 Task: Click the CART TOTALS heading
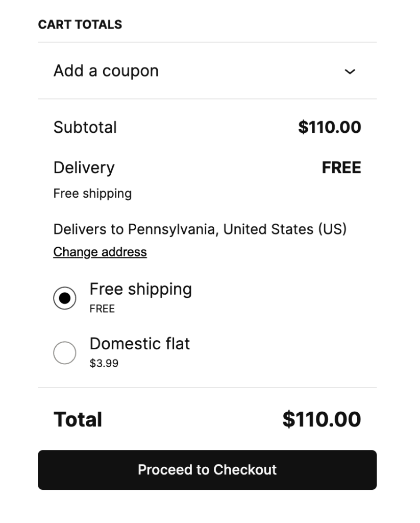tap(80, 24)
